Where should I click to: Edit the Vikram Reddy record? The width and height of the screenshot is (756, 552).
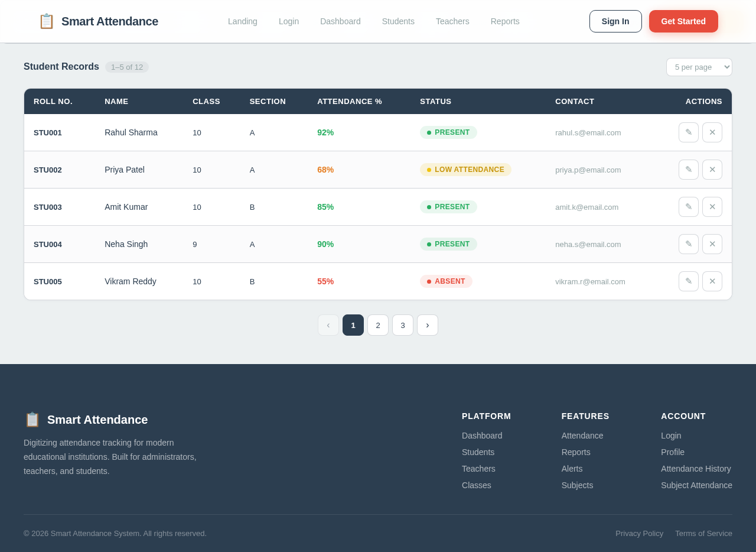[x=689, y=281]
